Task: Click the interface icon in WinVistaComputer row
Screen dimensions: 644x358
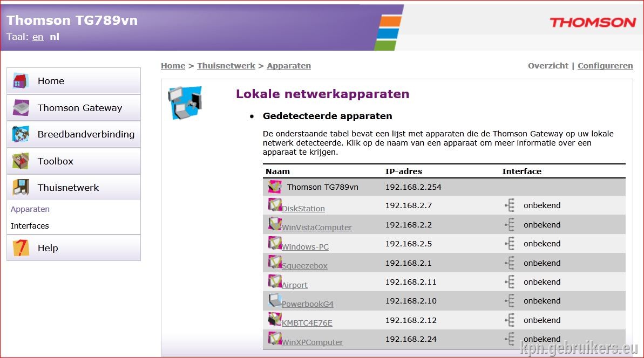Action: (x=510, y=224)
